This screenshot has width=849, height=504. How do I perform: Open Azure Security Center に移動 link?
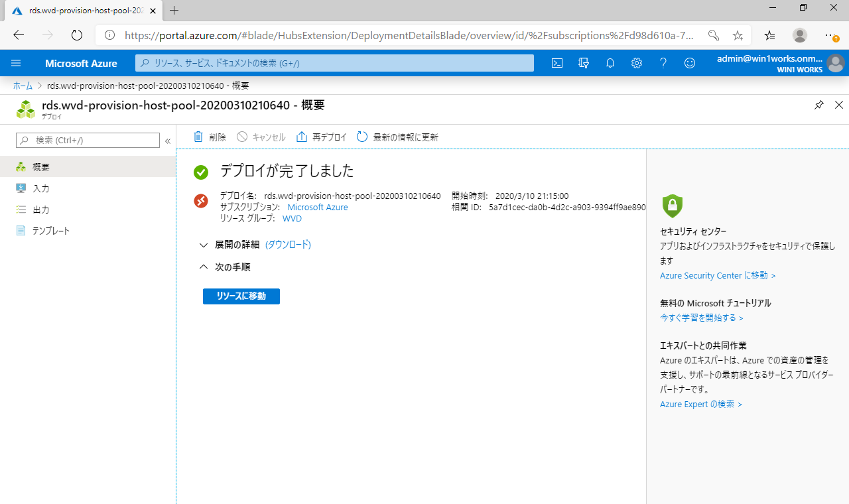click(x=718, y=276)
